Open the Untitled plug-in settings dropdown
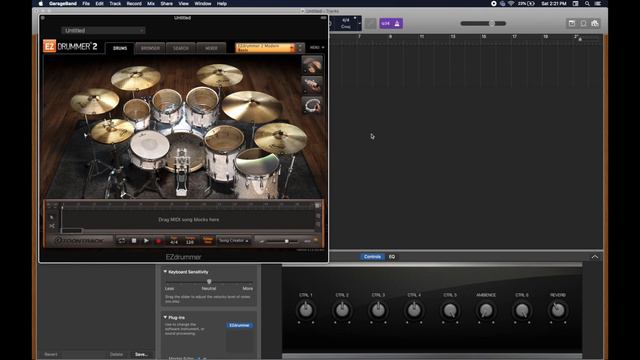 103,30
